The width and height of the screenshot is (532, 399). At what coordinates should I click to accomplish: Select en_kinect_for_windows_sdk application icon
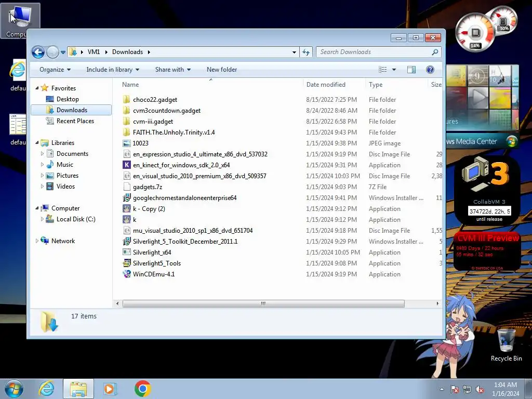pos(127,165)
